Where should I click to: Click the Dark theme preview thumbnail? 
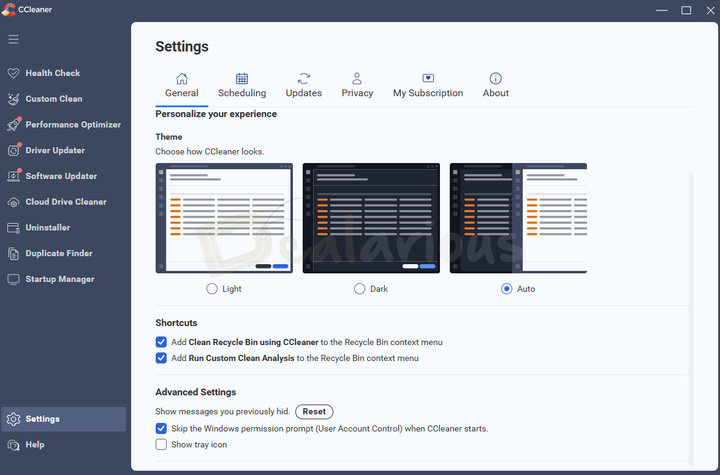tap(371, 218)
